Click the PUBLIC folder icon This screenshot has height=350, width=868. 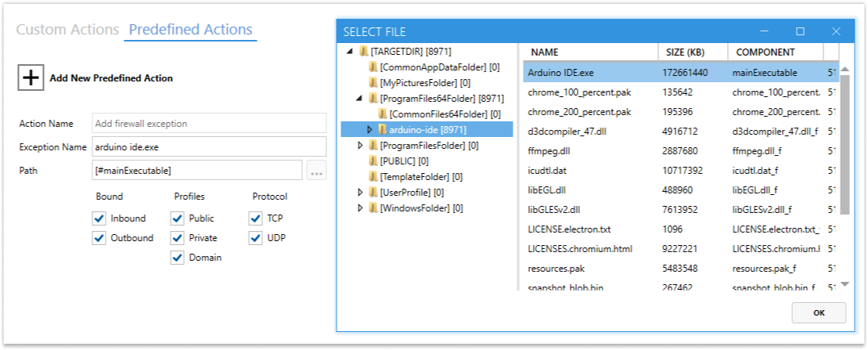373,161
